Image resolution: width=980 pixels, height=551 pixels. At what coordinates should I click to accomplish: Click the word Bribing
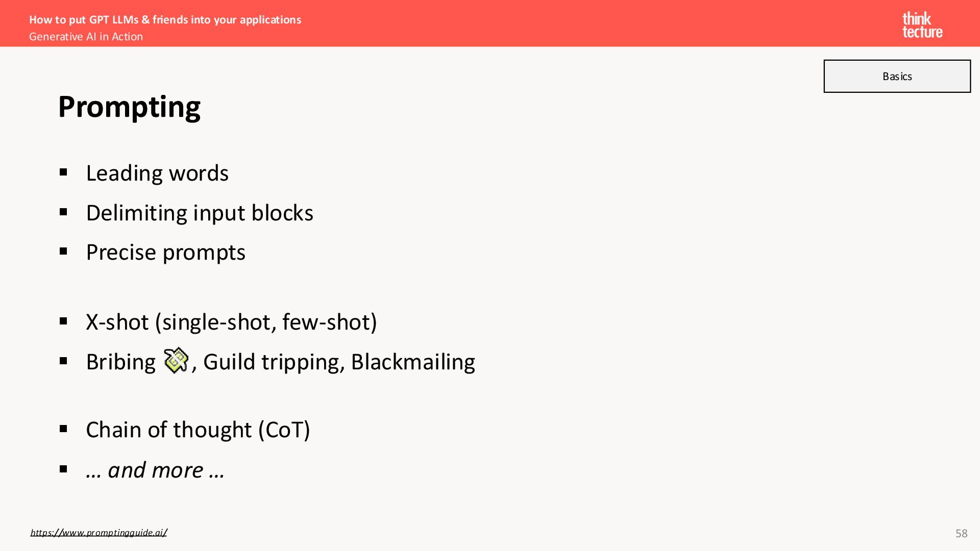point(120,362)
